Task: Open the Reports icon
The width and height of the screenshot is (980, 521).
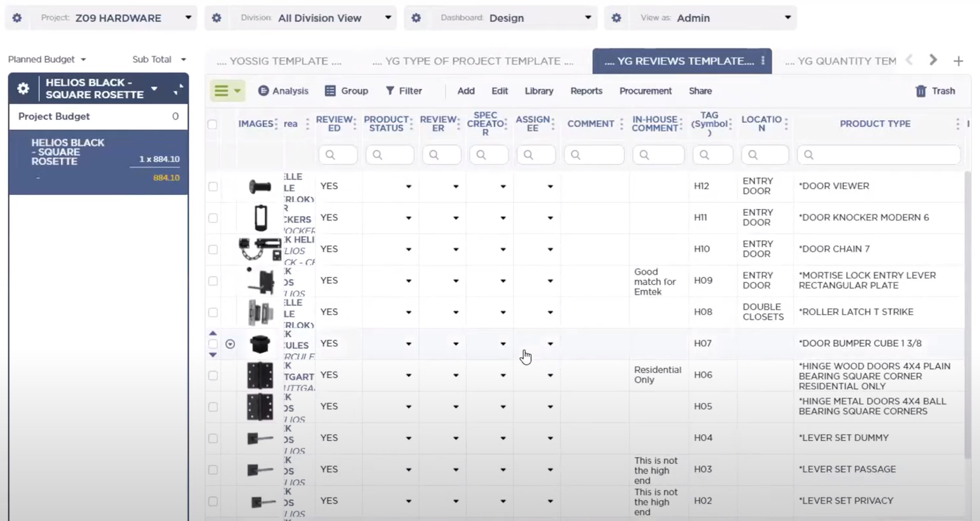Action: [585, 91]
